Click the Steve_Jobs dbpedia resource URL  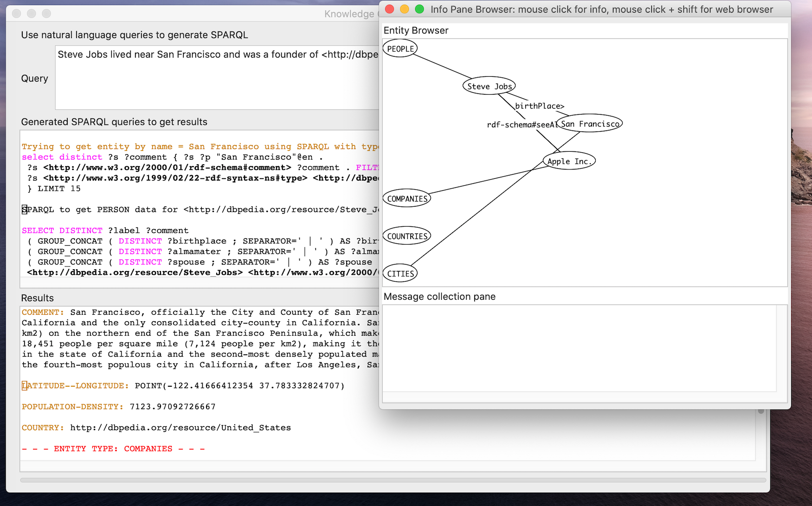134,272
